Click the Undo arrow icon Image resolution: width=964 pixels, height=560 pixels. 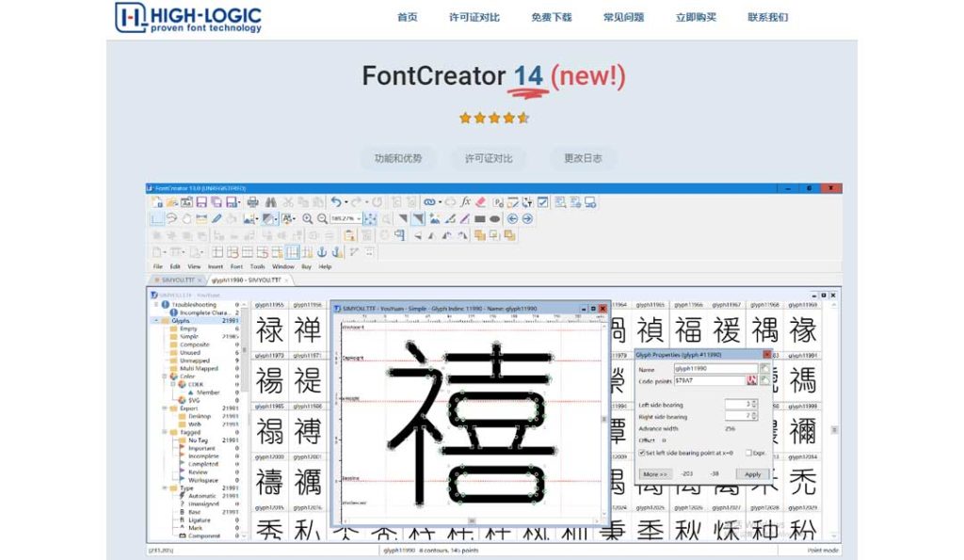click(336, 201)
